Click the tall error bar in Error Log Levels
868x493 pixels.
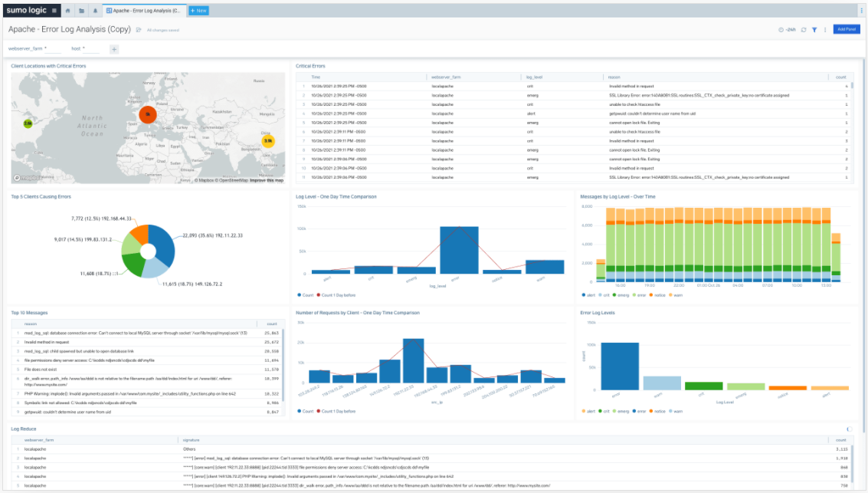point(620,366)
